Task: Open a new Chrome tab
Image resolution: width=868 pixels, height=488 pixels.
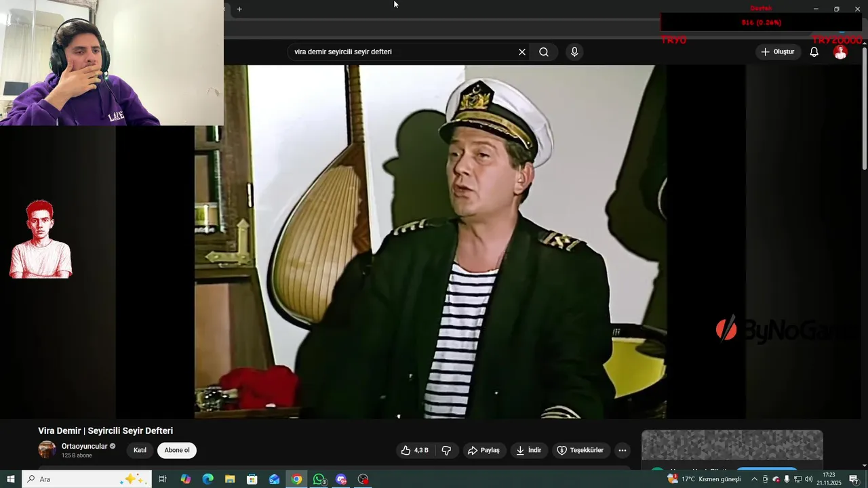Action: [x=239, y=9]
